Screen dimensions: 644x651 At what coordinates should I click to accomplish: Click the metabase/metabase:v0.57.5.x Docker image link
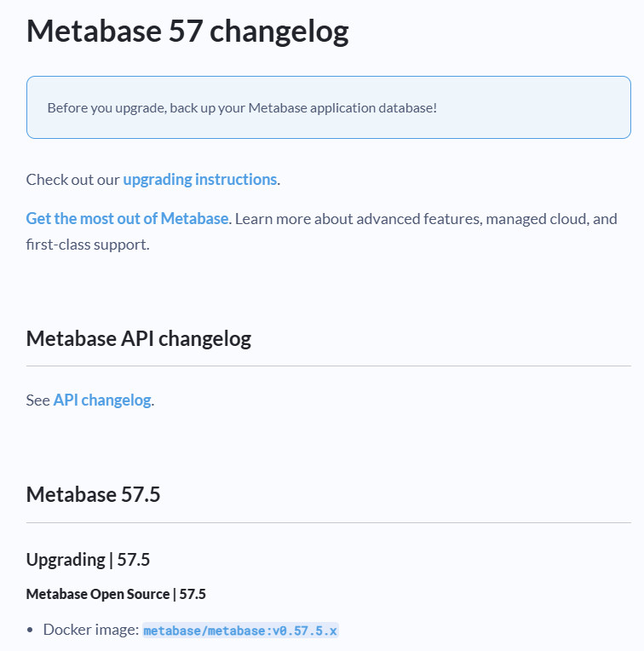point(240,631)
